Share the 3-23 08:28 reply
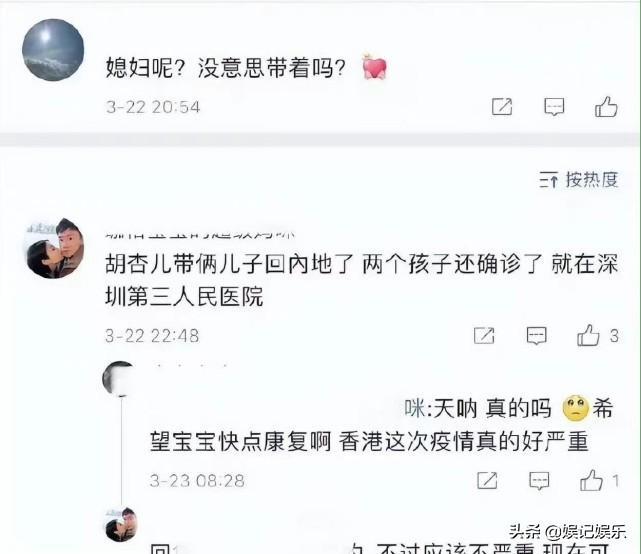The image size is (641, 554). point(487,480)
